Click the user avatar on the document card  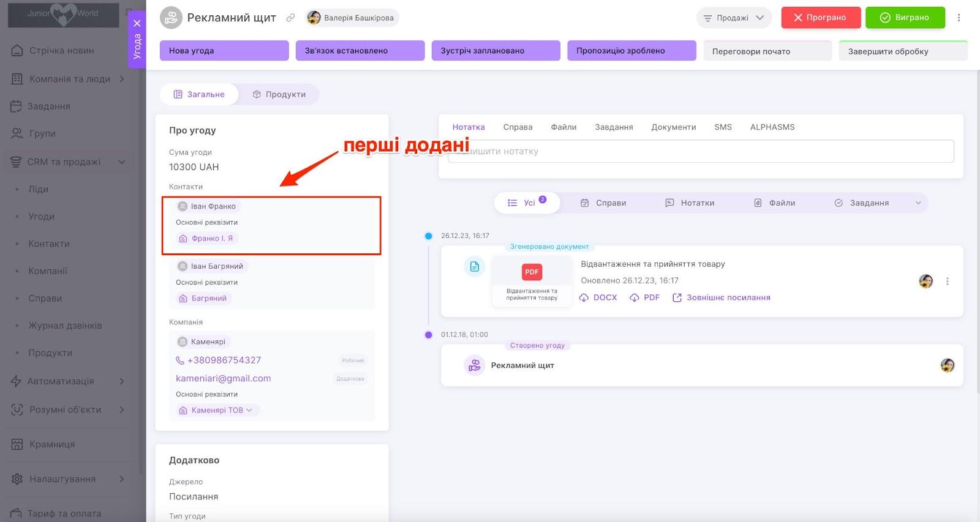point(925,282)
